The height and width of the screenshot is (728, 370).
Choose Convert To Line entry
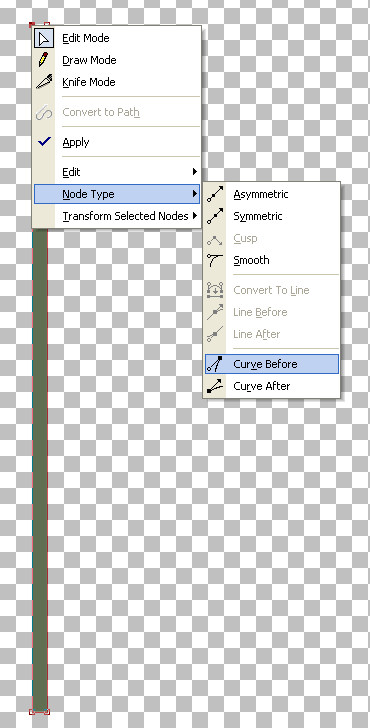point(272,290)
